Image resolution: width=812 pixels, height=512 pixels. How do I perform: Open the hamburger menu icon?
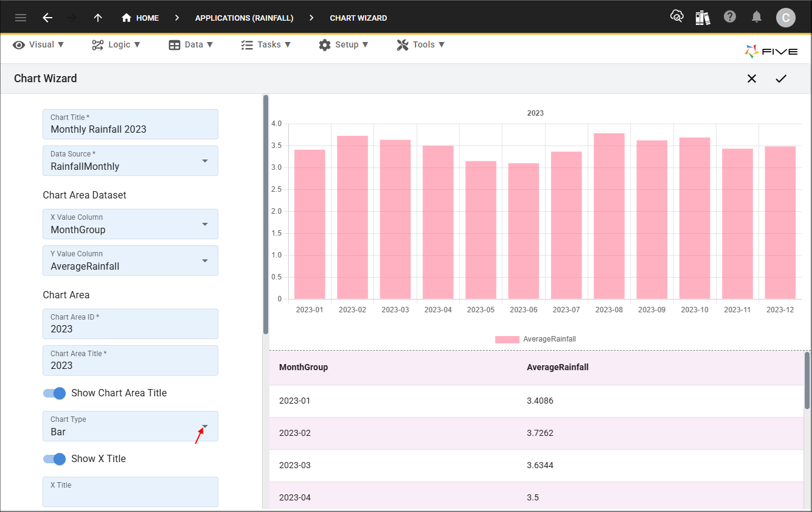coord(21,18)
